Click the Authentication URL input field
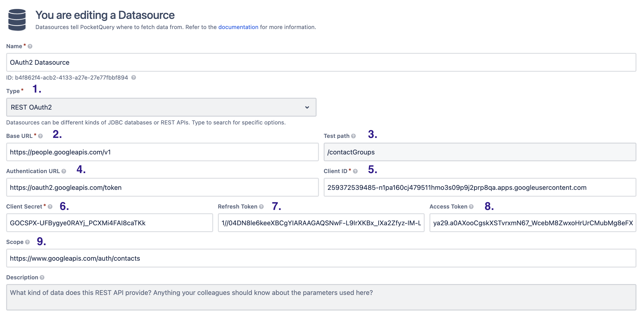Screen dimensions: 644x315 pos(162,187)
